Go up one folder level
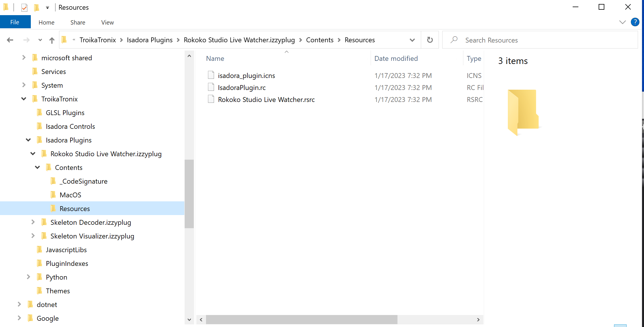 pos(52,40)
